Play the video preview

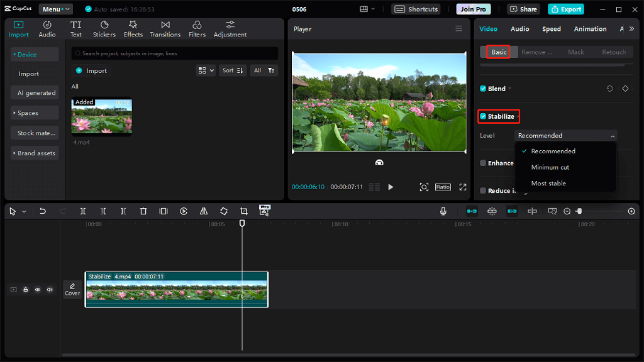(x=391, y=187)
